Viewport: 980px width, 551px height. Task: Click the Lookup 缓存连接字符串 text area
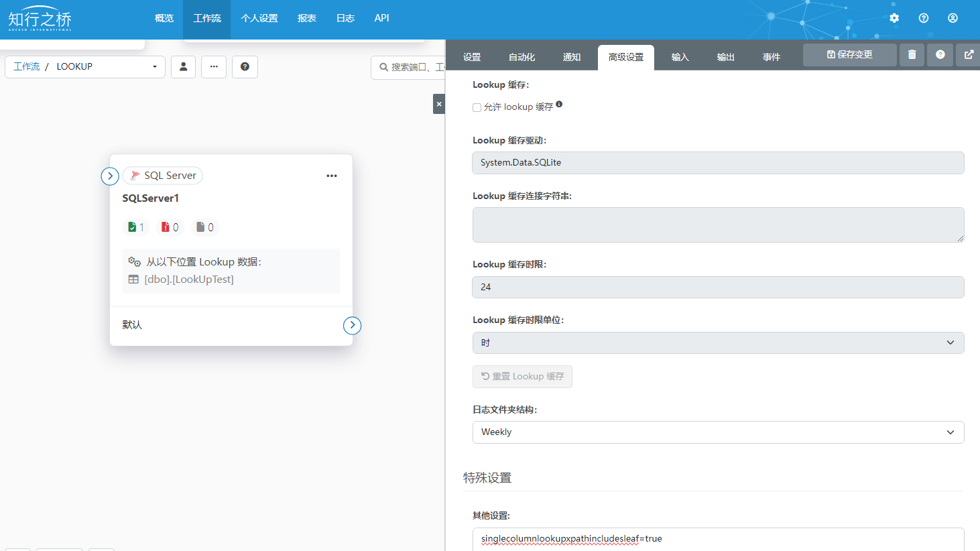coord(718,225)
